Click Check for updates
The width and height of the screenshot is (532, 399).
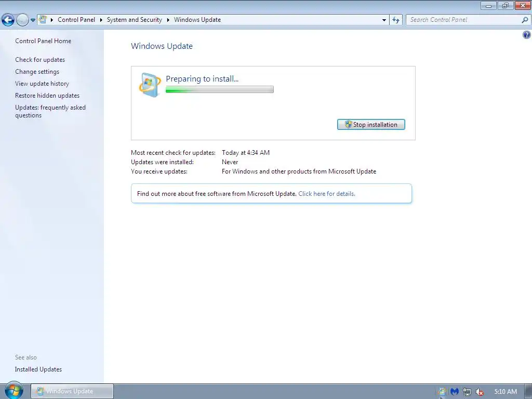coord(40,60)
